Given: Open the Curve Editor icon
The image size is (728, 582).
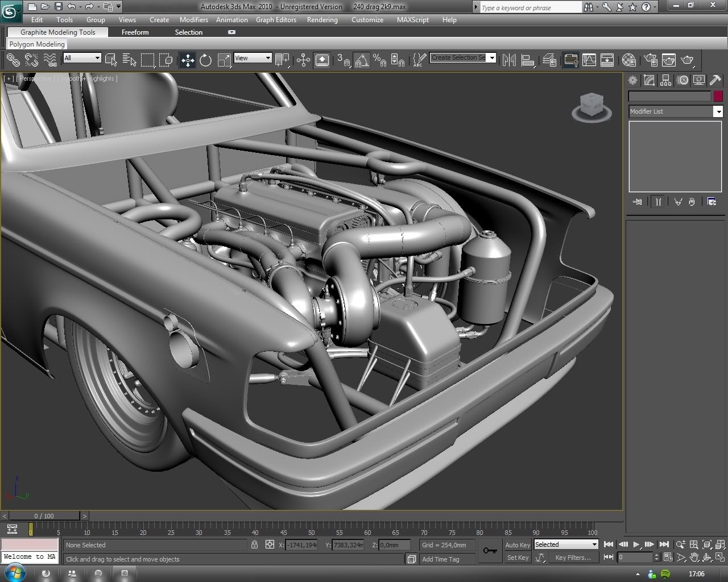Looking at the screenshot, I should point(589,60).
